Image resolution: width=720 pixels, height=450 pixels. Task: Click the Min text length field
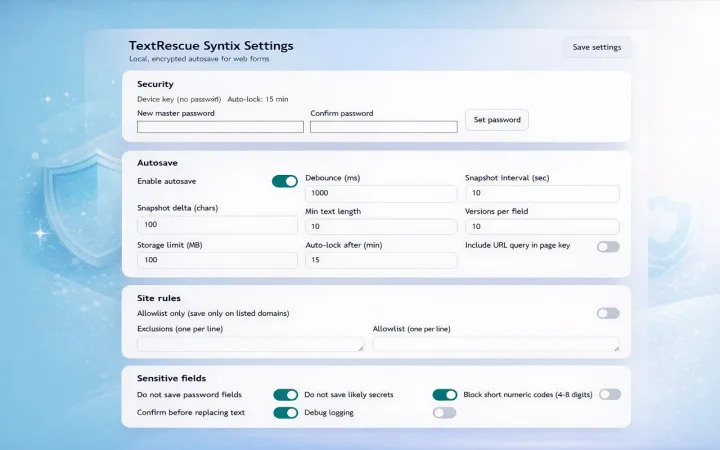[381, 226]
